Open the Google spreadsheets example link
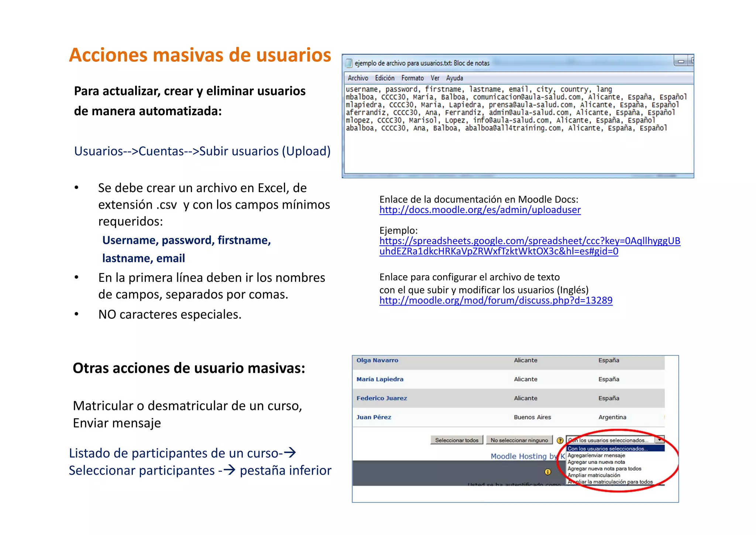756x535 pixels. (x=530, y=246)
